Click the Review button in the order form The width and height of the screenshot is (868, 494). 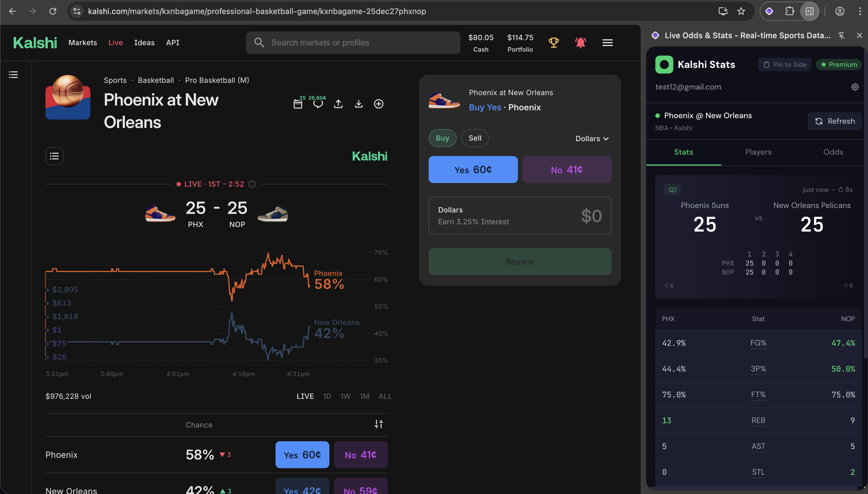[x=520, y=261]
